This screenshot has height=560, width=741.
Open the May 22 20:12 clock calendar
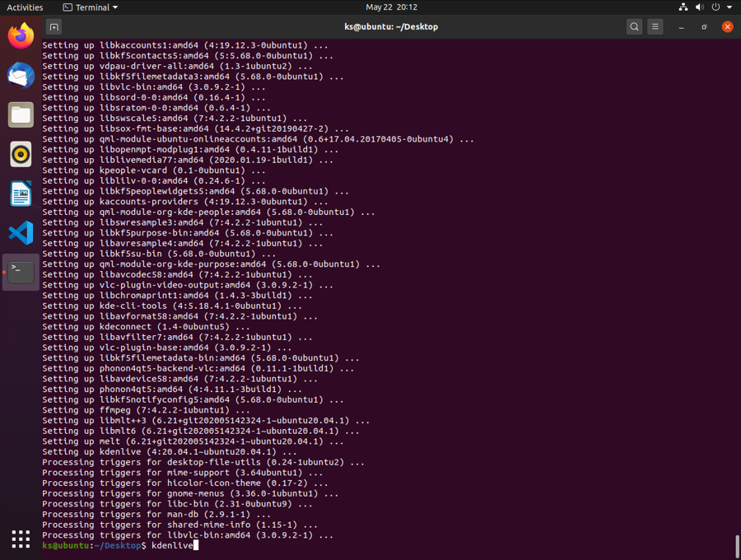tap(391, 7)
